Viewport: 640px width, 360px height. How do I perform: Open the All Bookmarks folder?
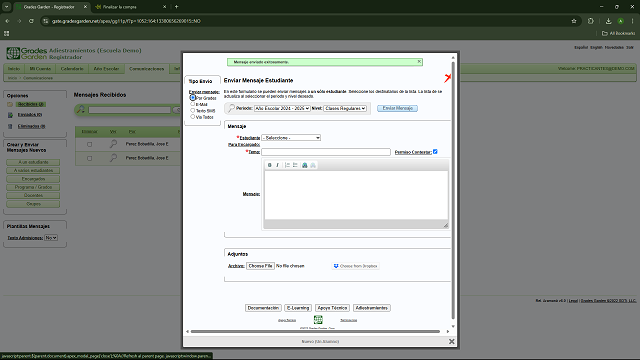[618, 33]
